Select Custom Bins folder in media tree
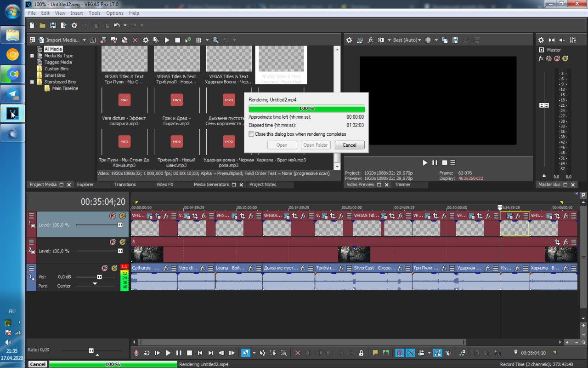 pos(57,69)
